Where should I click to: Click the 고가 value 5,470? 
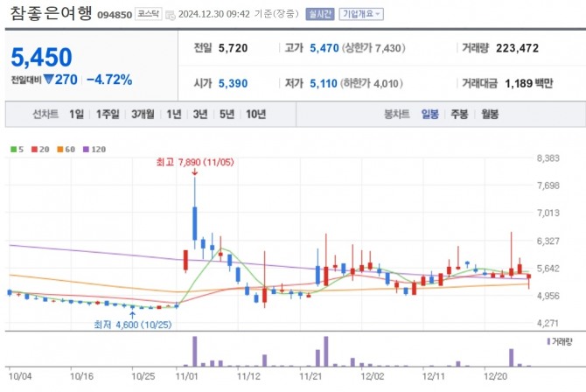(324, 48)
